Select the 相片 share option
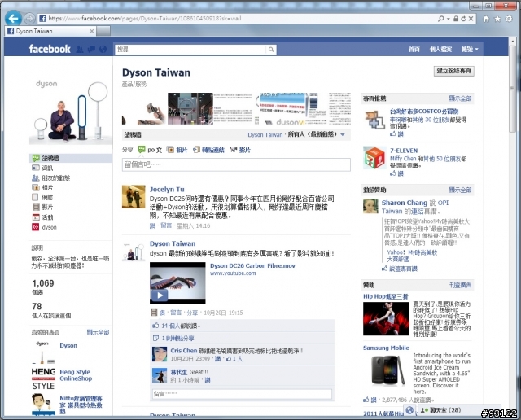Viewport: 521px width, 420px height. tap(177, 150)
